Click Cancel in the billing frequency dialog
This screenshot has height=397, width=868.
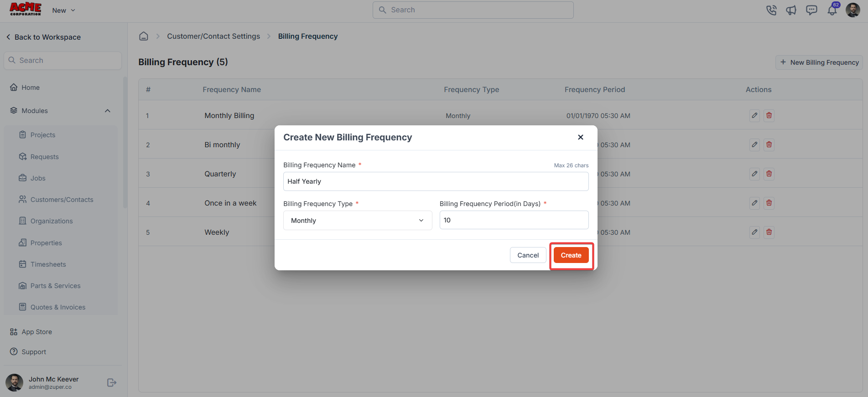point(528,255)
